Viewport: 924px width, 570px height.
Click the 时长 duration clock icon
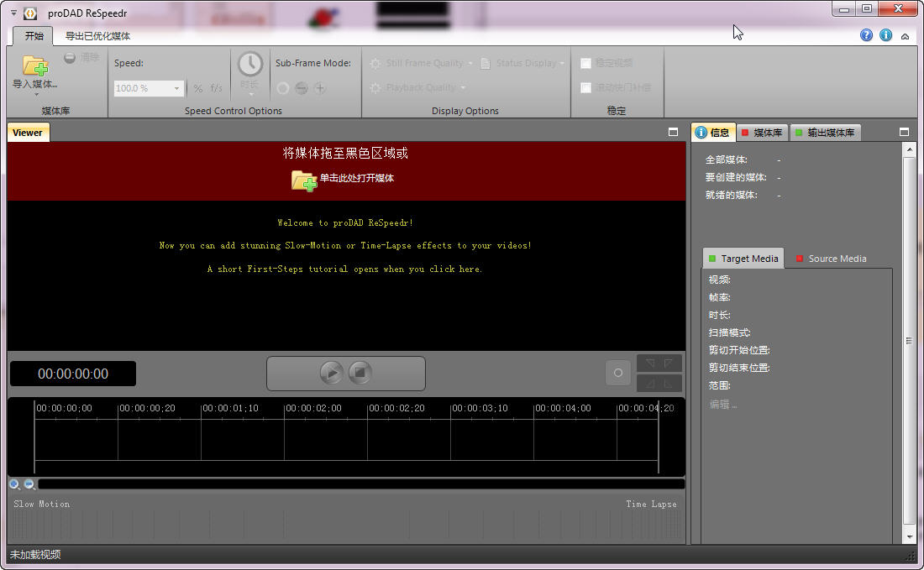[x=249, y=64]
